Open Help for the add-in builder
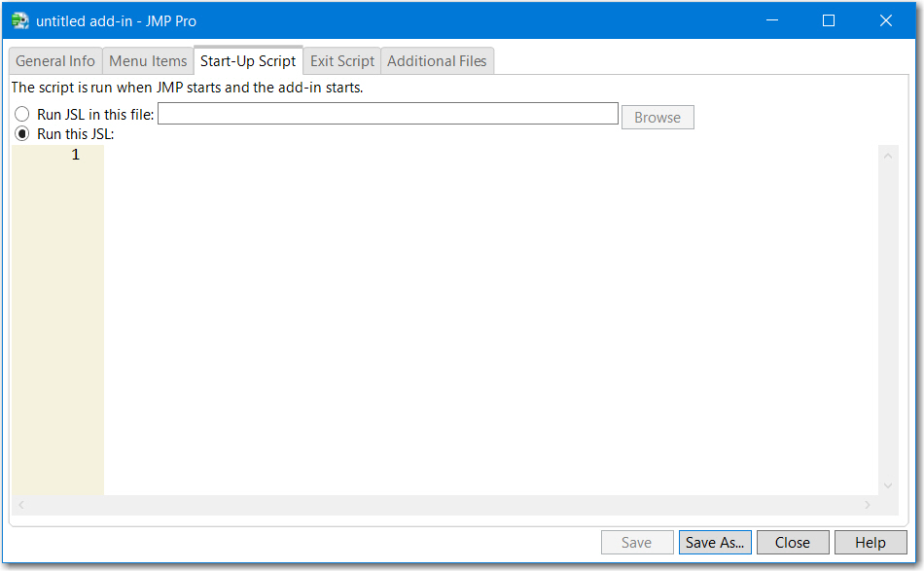The image size is (924, 571). pos(871,543)
